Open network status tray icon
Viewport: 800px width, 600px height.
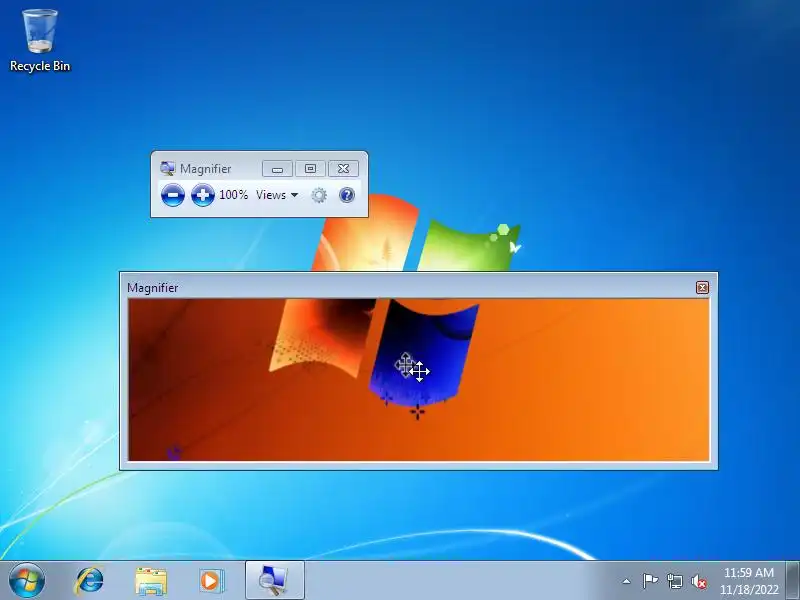click(x=675, y=581)
